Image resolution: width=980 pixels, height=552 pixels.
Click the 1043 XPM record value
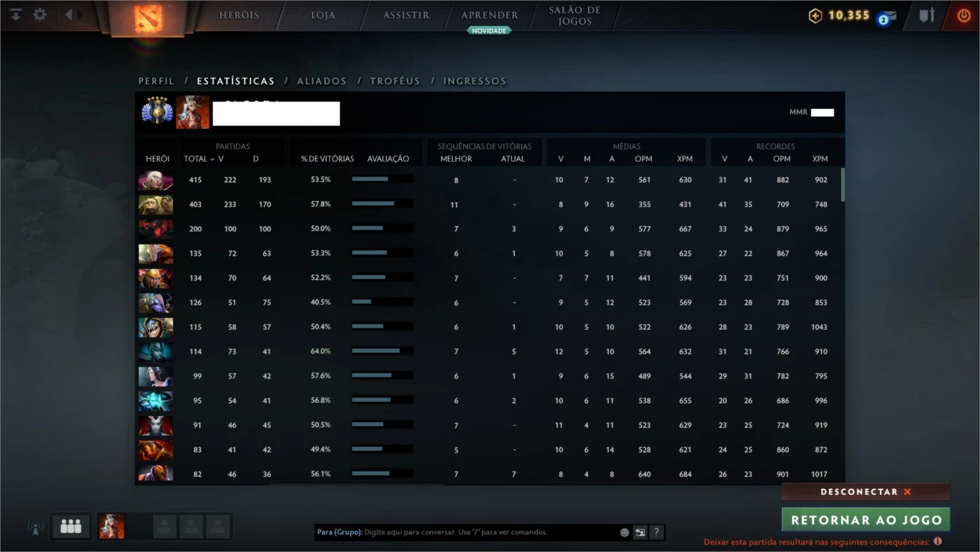pos(820,327)
